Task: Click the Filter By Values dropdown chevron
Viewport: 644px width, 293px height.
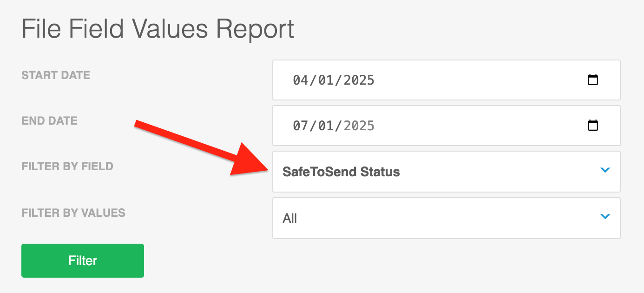Action: pos(605,216)
